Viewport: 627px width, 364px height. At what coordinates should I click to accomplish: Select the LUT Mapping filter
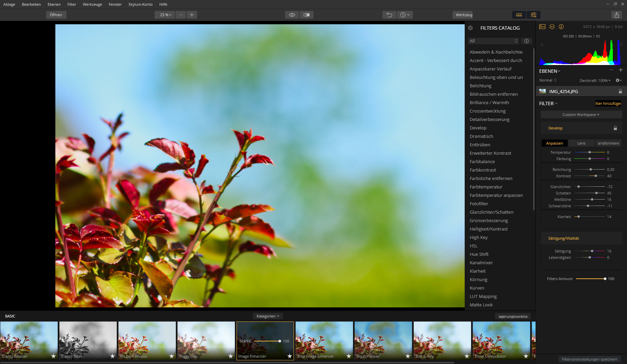[x=483, y=296]
